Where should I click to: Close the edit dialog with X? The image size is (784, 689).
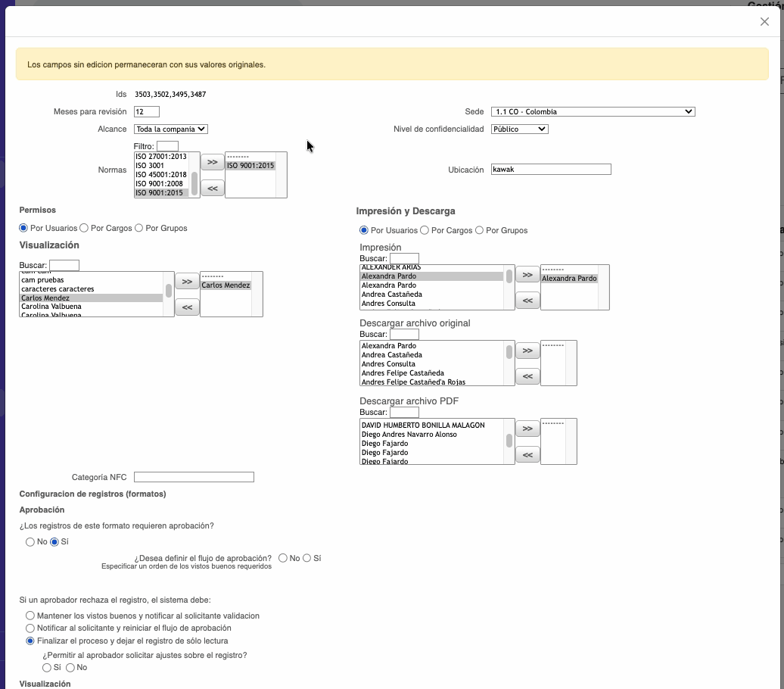point(764,22)
